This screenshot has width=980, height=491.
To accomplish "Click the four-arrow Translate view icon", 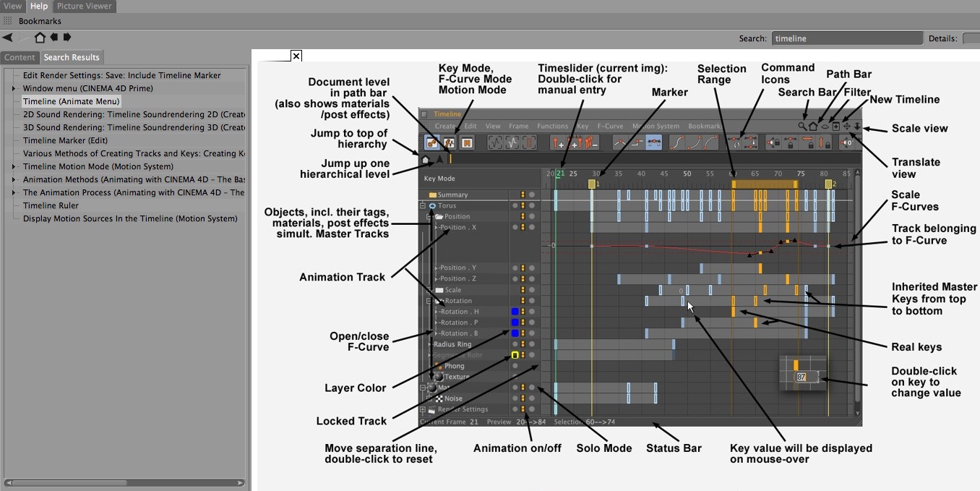I will pyautogui.click(x=846, y=126).
